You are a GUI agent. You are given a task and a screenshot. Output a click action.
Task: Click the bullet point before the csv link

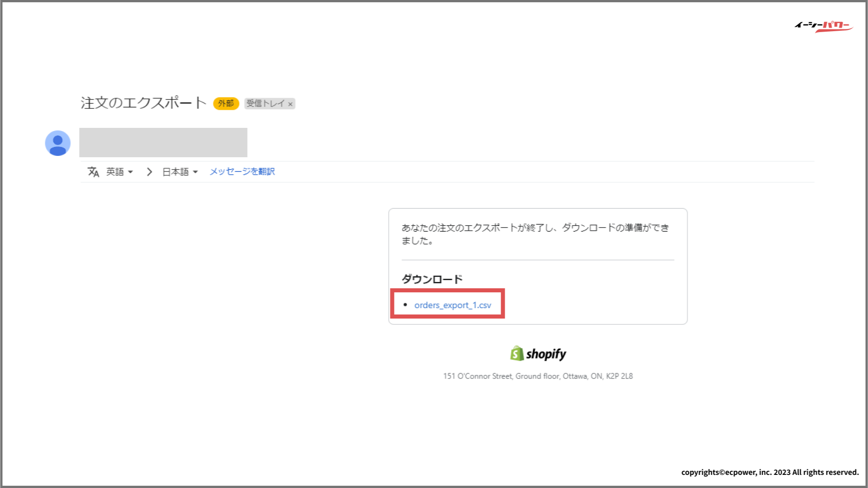click(405, 305)
